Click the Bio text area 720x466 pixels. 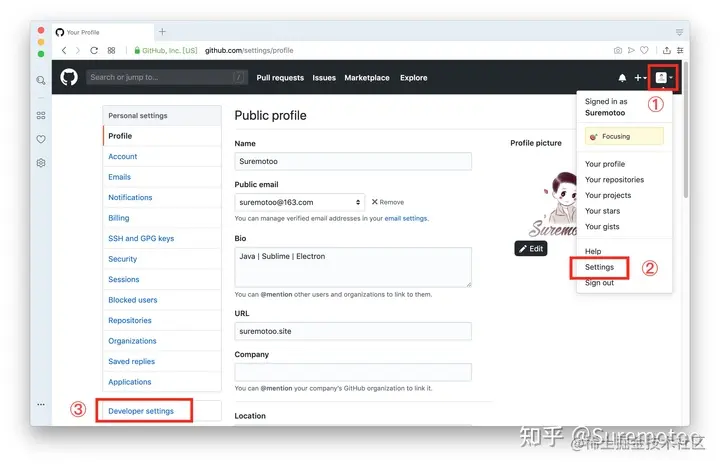[353, 267]
